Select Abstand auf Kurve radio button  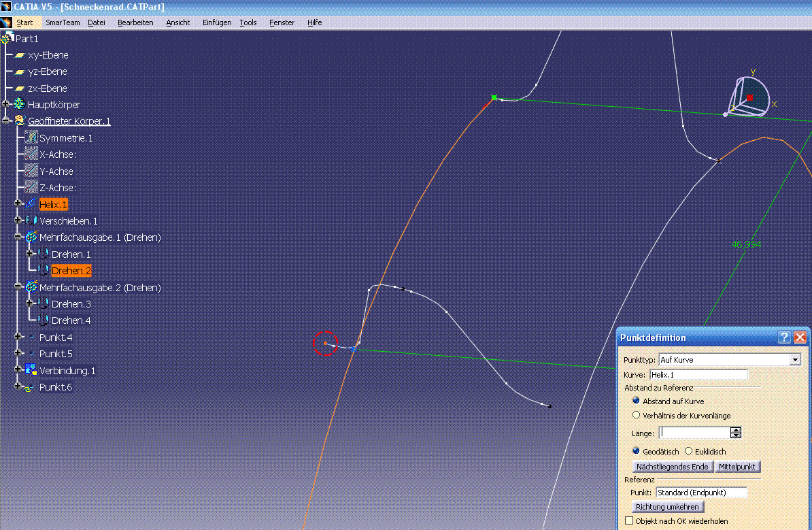(636, 401)
